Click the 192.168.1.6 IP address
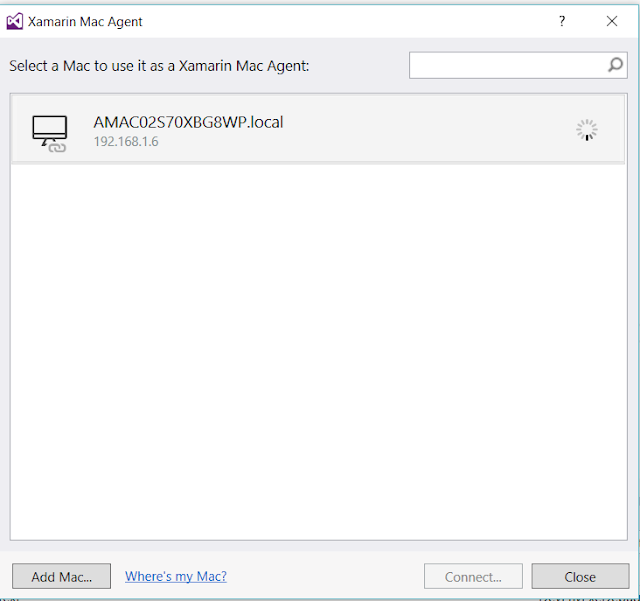 (x=126, y=142)
